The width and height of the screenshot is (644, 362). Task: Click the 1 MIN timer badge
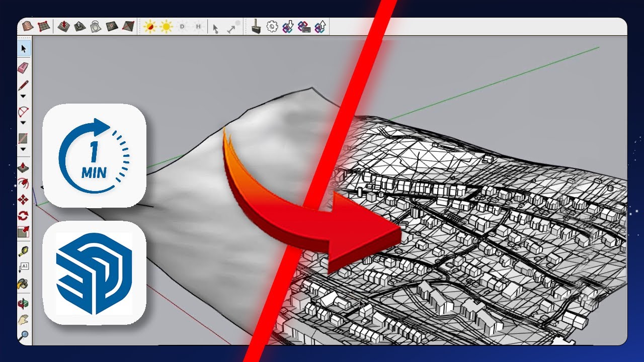[94, 155]
